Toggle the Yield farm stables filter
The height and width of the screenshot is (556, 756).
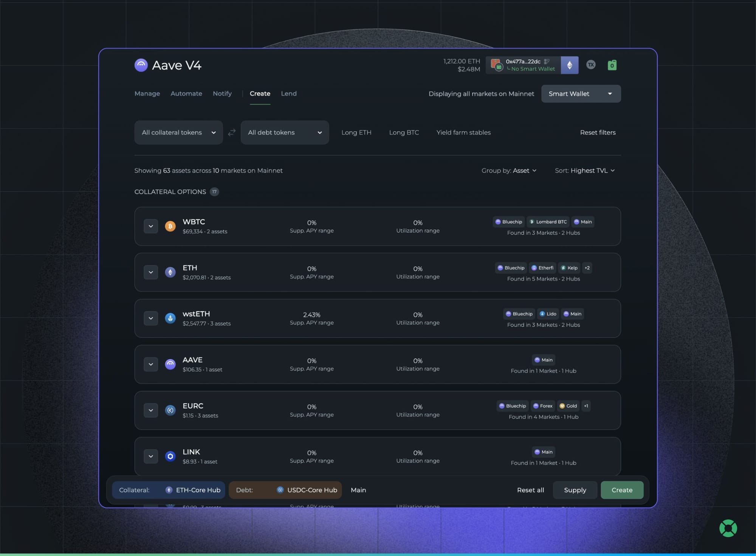click(x=463, y=132)
